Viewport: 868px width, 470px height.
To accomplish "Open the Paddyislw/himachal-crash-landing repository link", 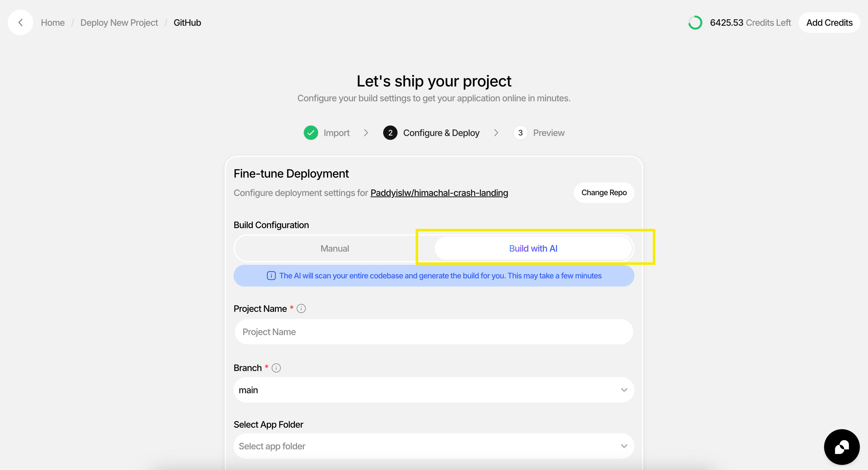I will click(439, 193).
